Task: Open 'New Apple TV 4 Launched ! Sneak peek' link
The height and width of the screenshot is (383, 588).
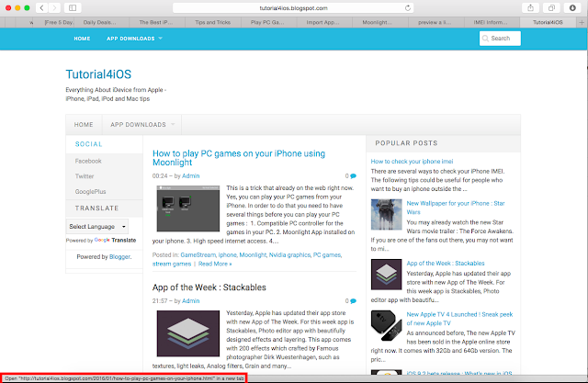Action: (459, 319)
